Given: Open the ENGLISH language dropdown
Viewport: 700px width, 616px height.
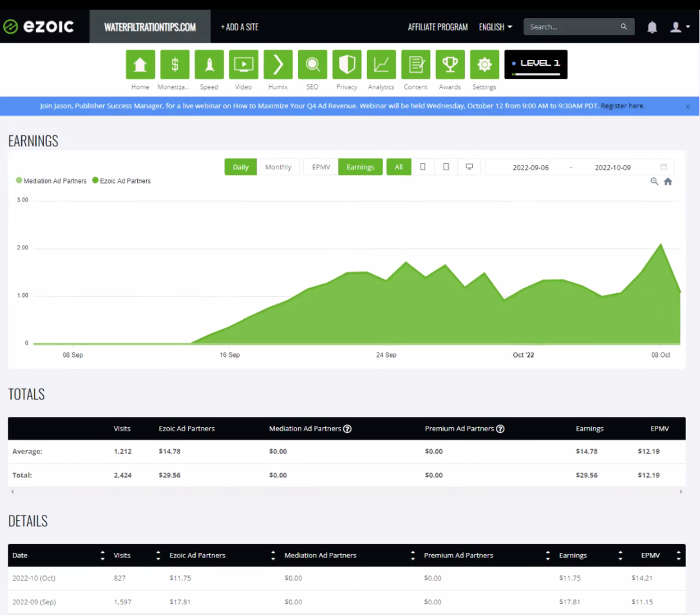Looking at the screenshot, I should point(495,27).
